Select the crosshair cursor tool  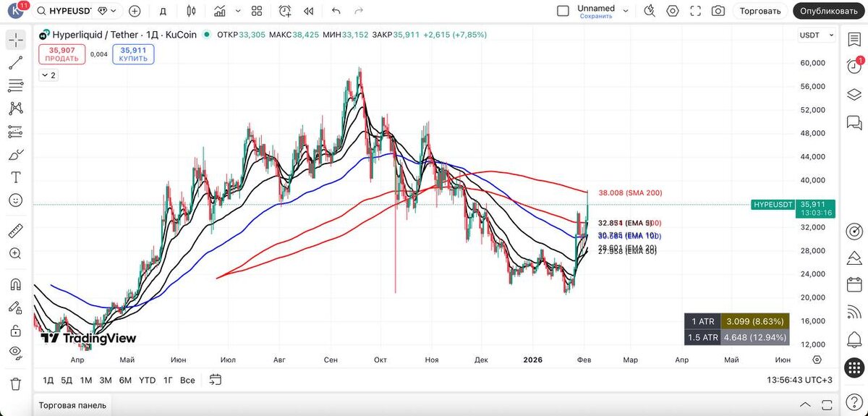[16, 40]
